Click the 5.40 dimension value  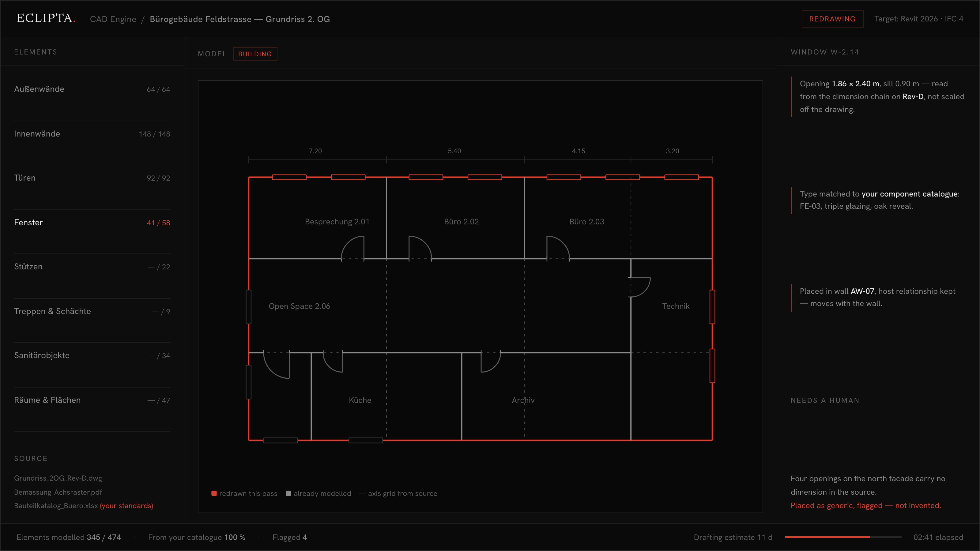click(x=454, y=151)
